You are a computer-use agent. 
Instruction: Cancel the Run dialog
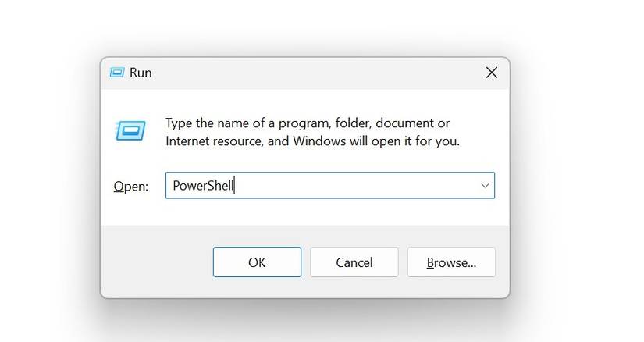point(354,262)
